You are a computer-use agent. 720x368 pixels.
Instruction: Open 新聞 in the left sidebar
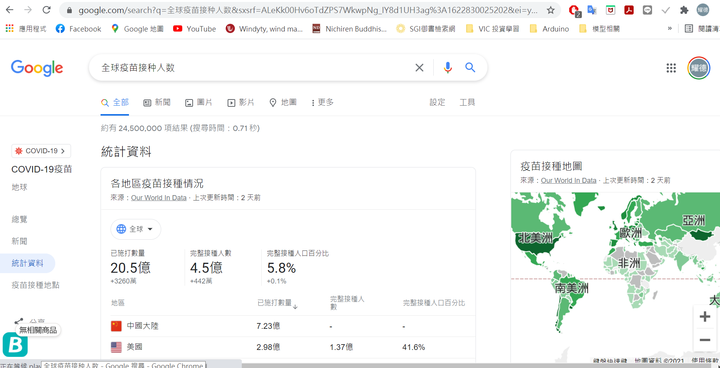pyautogui.click(x=19, y=241)
